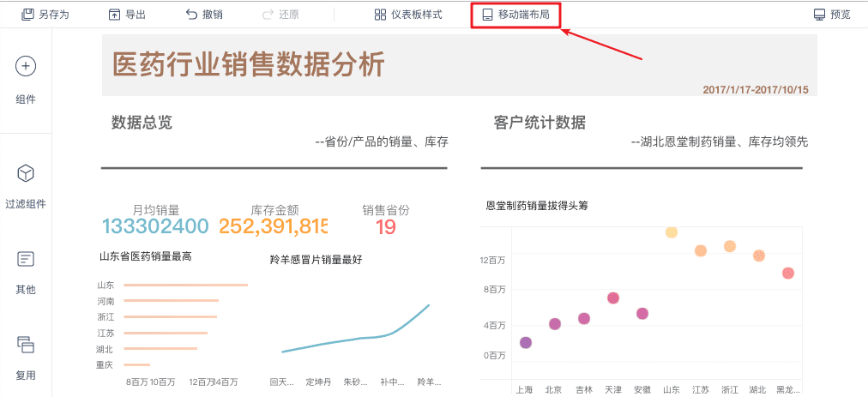Open 仪表板样式 grid icon
868x397 pixels.
380,15
